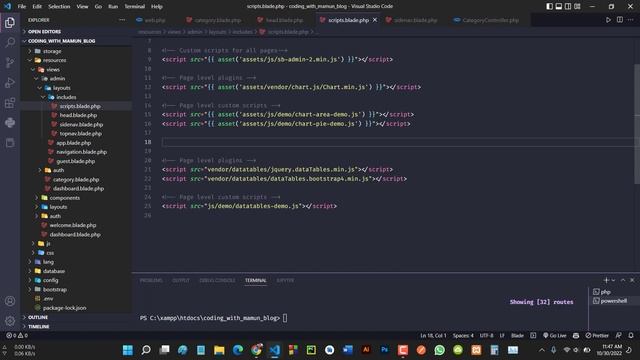The height and width of the screenshot is (360, 640).
Task: Click the errors and warnings count in status bar
Action: 17,336
